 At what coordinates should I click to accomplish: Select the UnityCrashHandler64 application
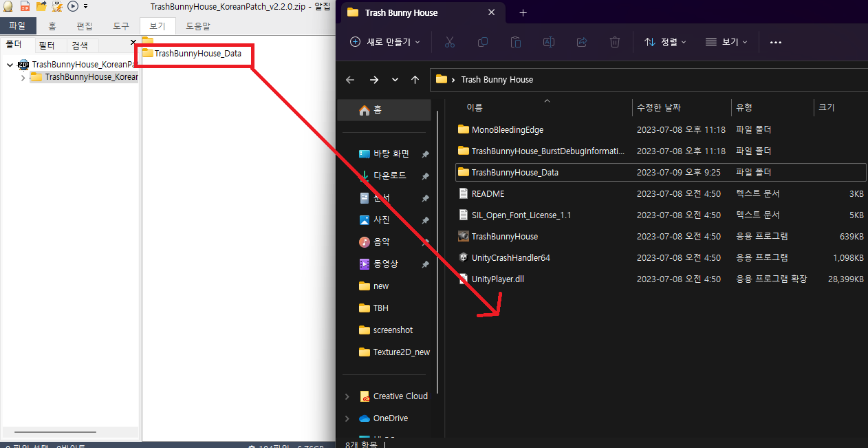pyautogui.click(x=660, y=257)
